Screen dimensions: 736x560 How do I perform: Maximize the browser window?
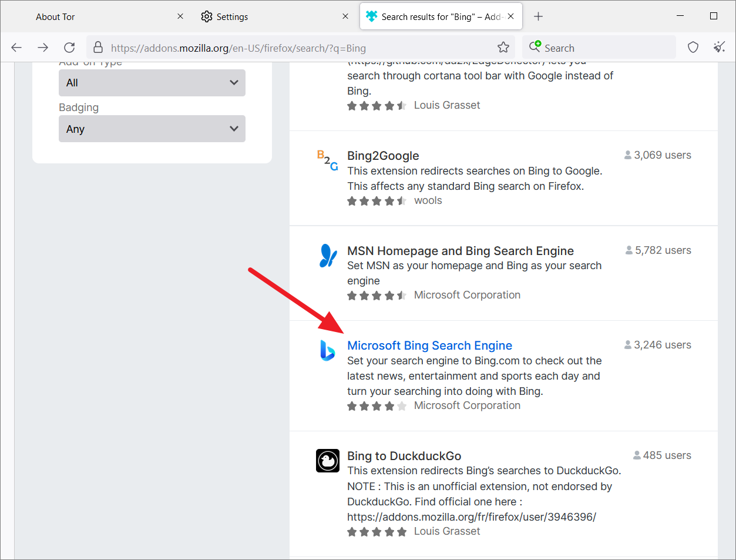tap(714, 16)
